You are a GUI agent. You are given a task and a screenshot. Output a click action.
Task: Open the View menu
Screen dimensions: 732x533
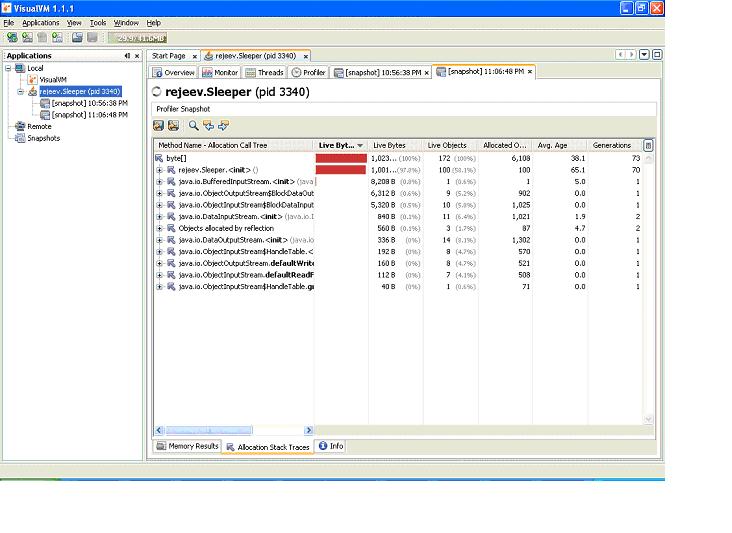74,23
